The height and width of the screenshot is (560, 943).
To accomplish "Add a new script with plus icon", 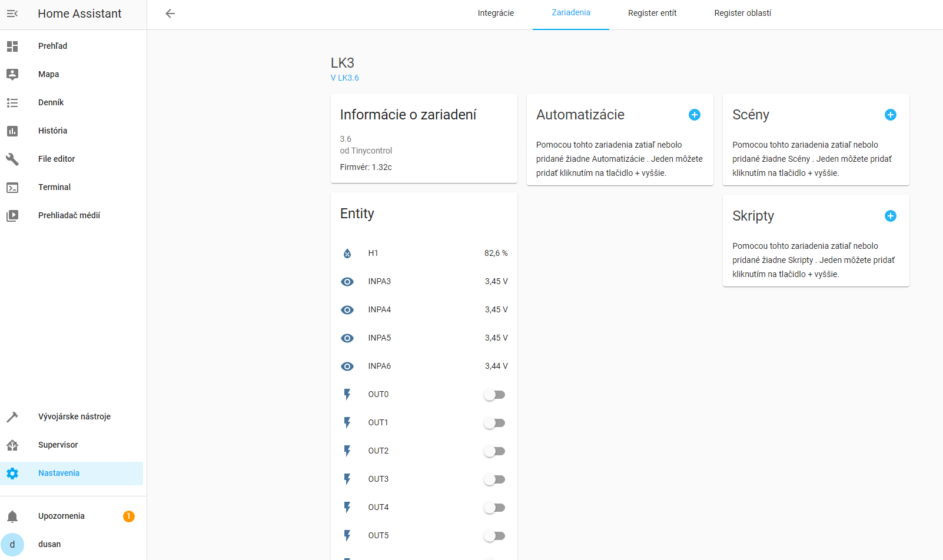I will pyautogui.click(x=891, y=216).
